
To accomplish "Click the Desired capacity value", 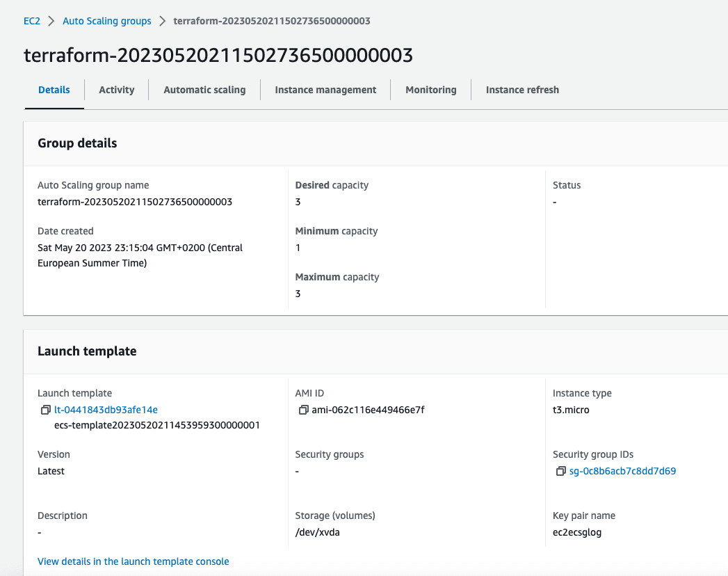I will (x=298, y=202).
